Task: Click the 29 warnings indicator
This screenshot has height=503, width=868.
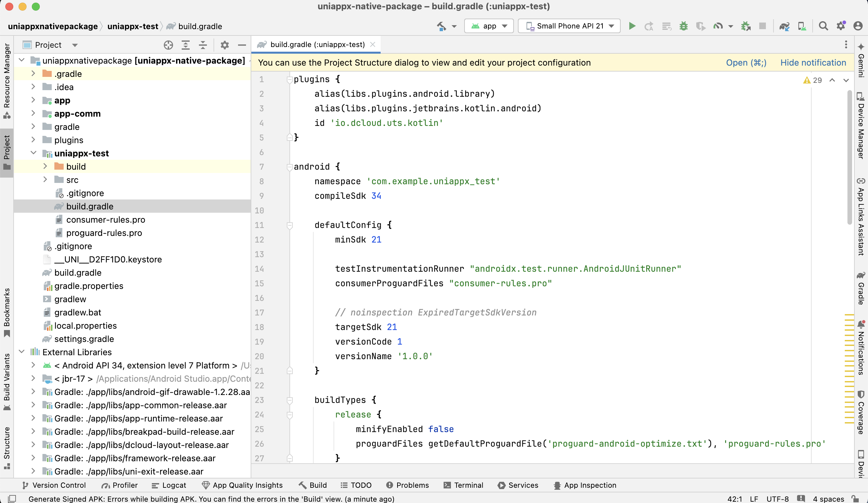Action: [x=813, y=80]
